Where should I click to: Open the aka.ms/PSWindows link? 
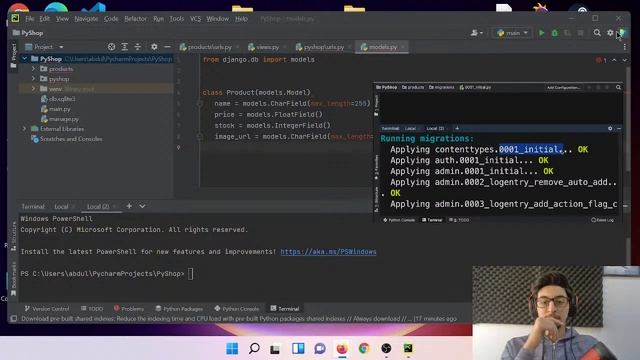coord(328,252)
